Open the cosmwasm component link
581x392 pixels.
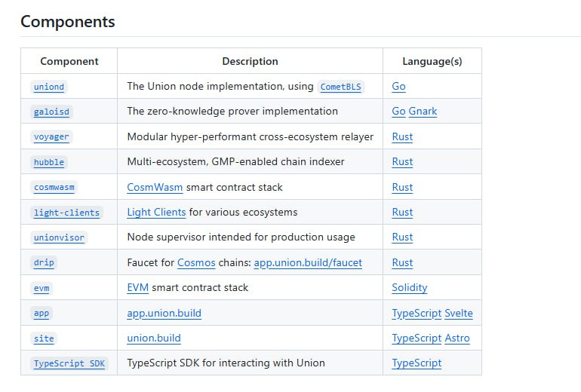coord(54,187)
